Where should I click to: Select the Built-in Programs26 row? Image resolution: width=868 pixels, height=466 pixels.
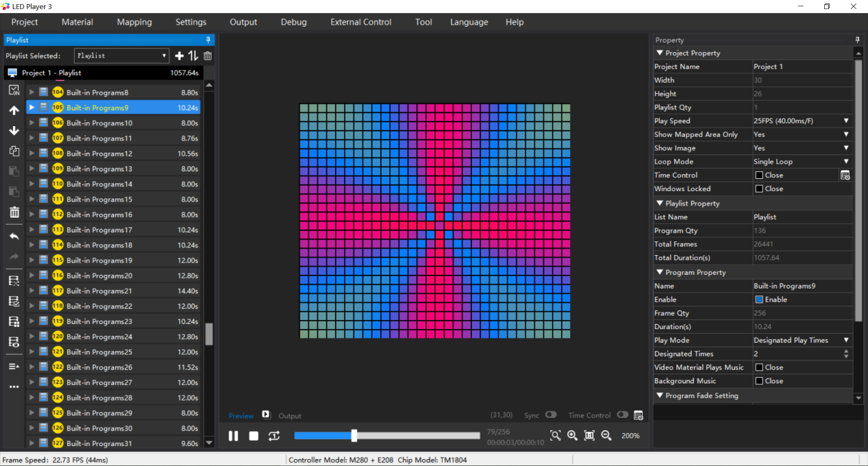click(x=114, y=367)
